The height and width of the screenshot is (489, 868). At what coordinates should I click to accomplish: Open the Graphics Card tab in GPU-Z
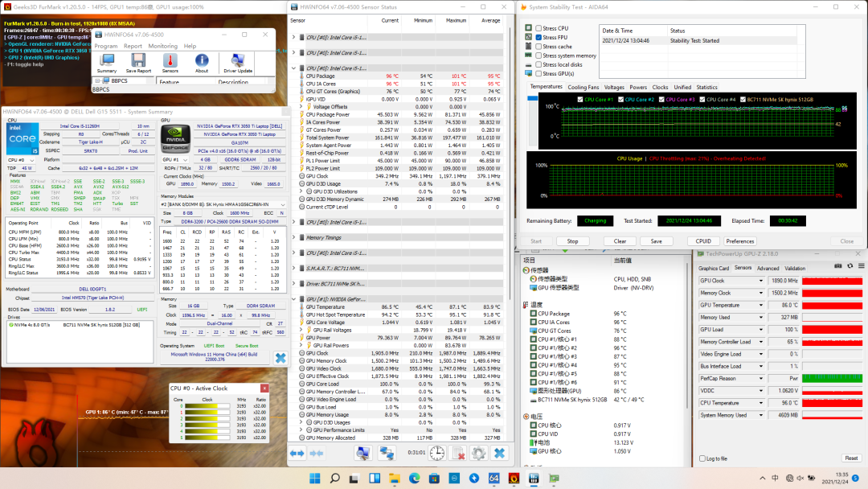tap(714, 268)
